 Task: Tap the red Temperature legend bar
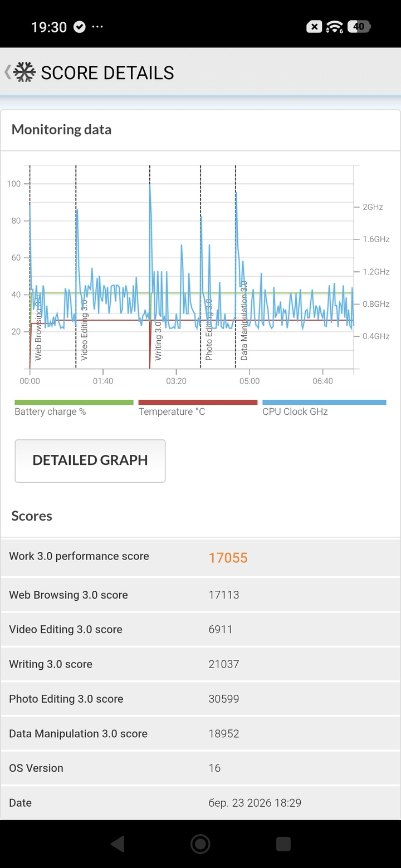[198, 403]
